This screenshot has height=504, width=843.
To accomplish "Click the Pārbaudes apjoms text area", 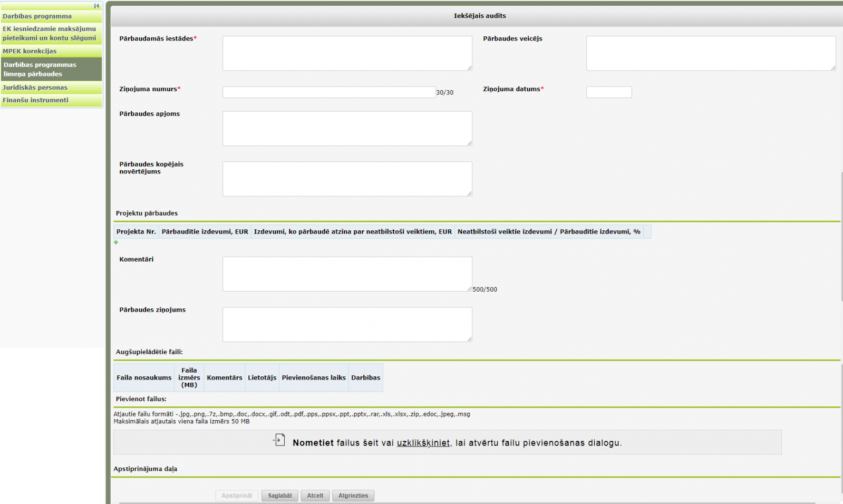I will tap(347, 128).
